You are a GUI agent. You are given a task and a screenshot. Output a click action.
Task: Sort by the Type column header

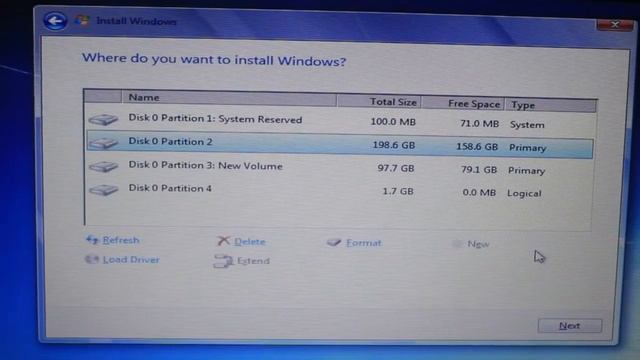pyautogui.click(x=551, y=105)
